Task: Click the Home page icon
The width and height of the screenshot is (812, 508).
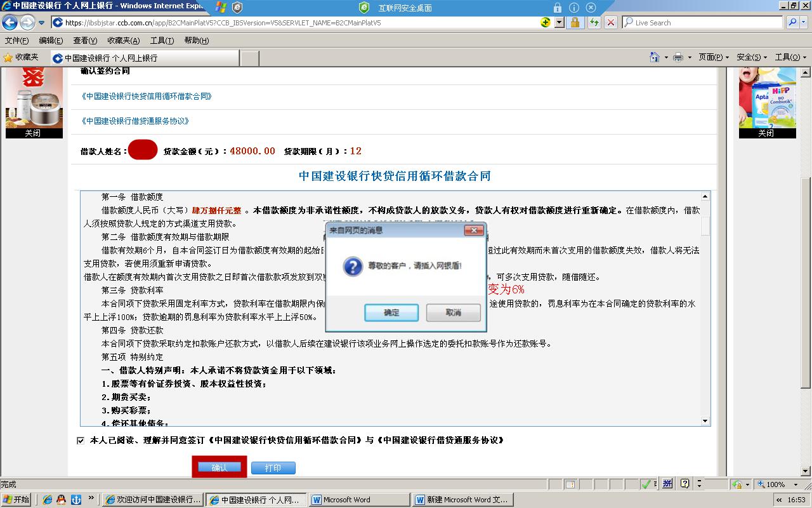Action: pyautogui.click(x=655, y=57)
